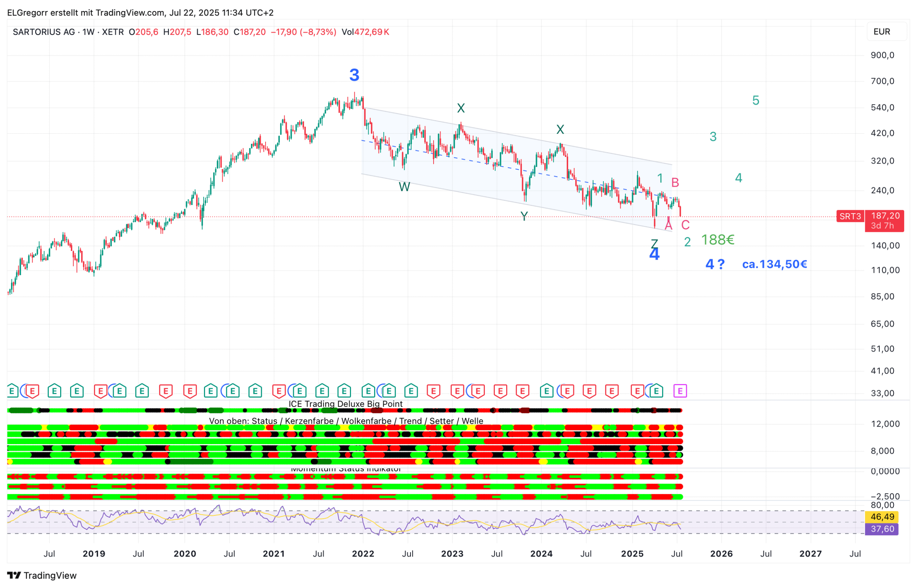Click the 2026 label on time axis
The height and width of the screenshot is (588, 917).
click(x=721, y=554)
